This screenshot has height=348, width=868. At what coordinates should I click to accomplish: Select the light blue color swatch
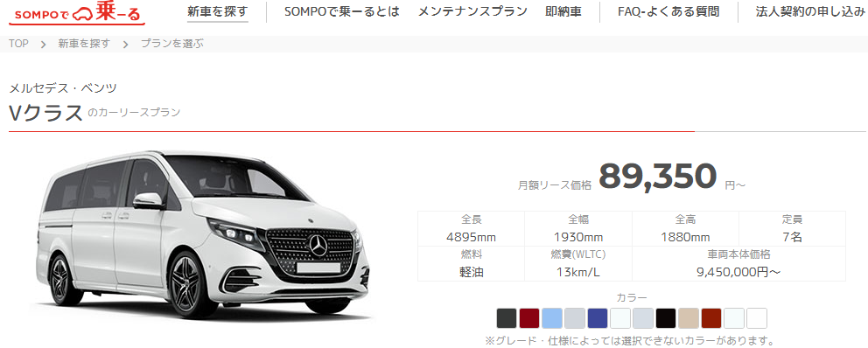(x=552, y=318)
